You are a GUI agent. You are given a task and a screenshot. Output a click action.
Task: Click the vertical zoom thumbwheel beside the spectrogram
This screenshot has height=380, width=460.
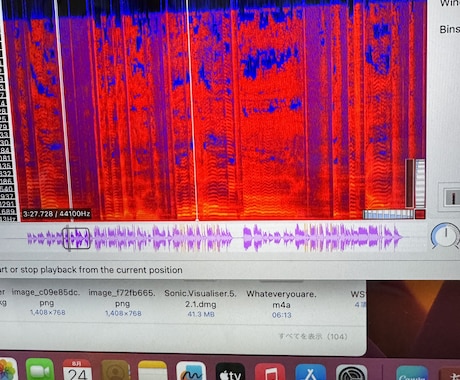(x=420, y=183)
